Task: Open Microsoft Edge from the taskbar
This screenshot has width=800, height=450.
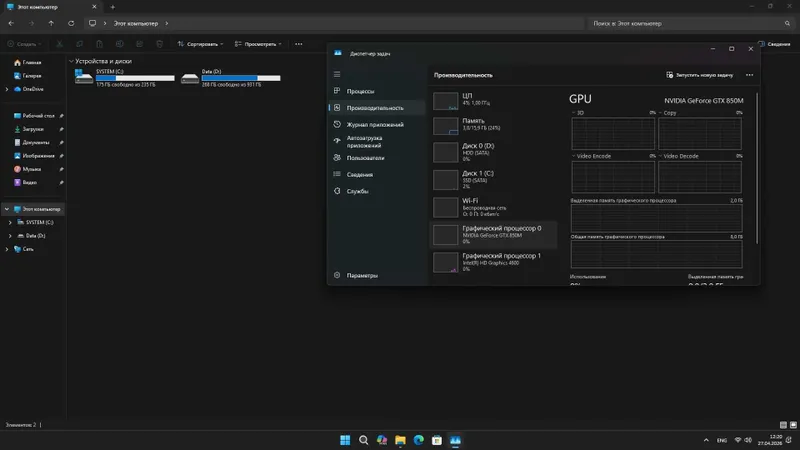Action: pos(418,440)
